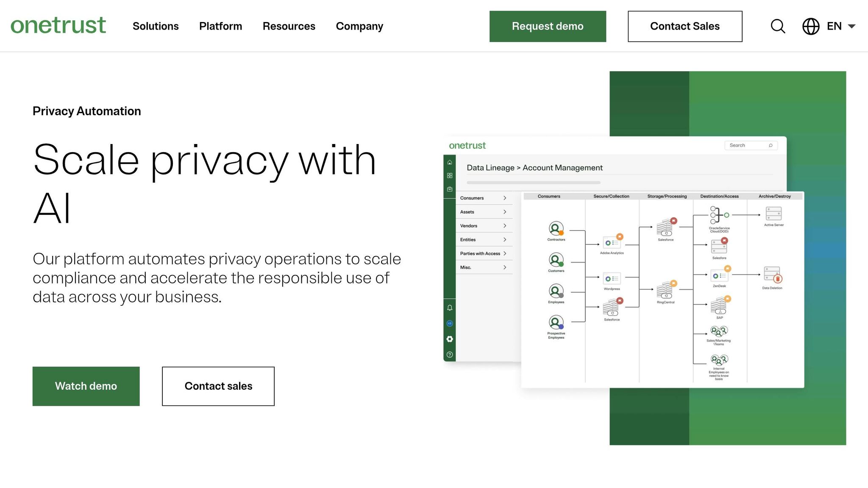
Task: Expand the Entities row chevron
Action: 505,240
